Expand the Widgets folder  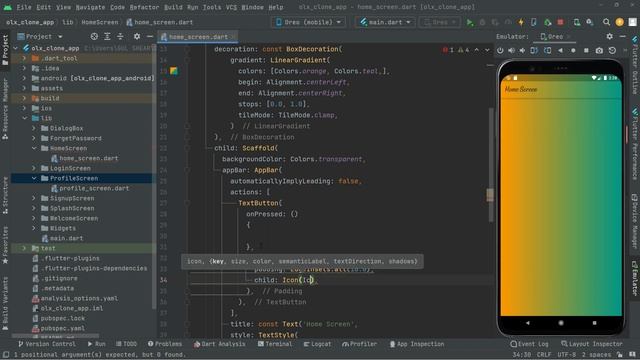coord(34,228)
